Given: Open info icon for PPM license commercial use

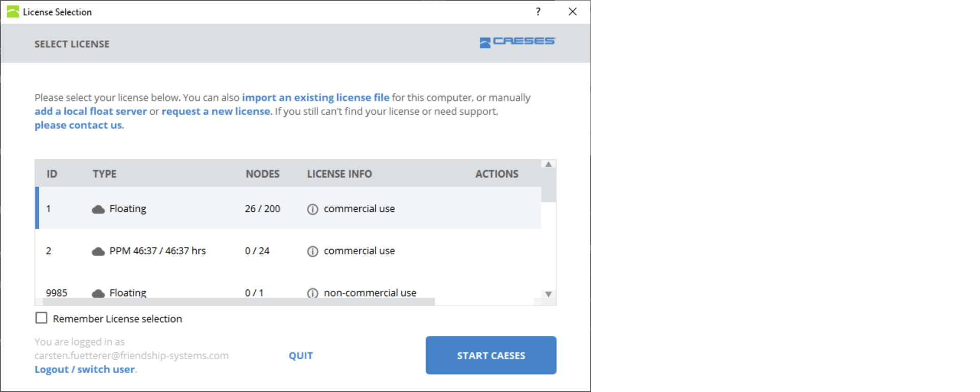Looking at the screenshot, I should (x=312, y=251).
